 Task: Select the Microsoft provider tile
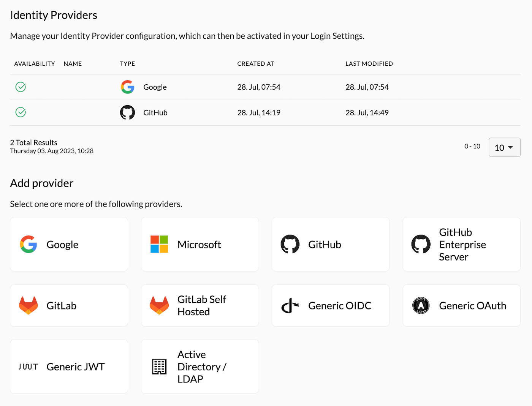200,244
